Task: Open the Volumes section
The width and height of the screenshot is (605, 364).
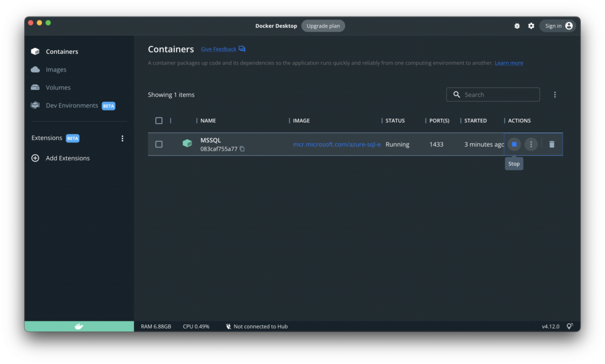Action: click(x=58, y=87)
